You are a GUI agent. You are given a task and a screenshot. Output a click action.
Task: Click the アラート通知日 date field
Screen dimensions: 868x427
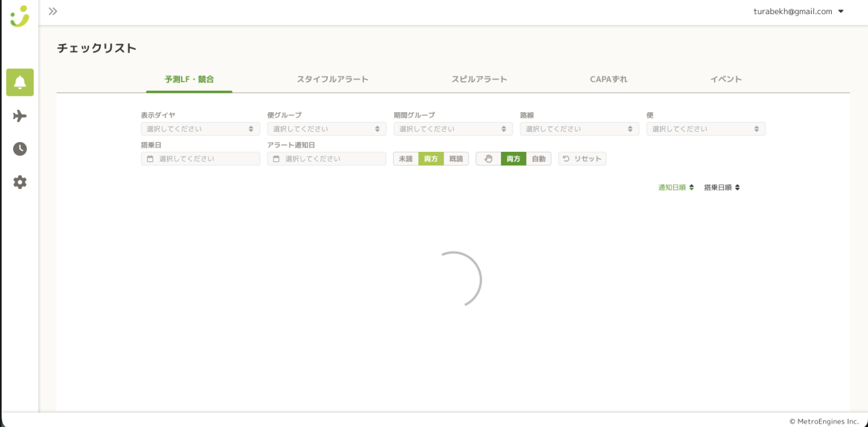(x=327, y=159)
